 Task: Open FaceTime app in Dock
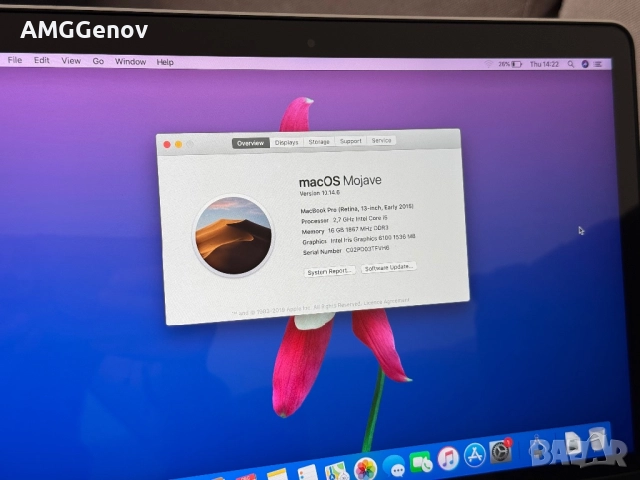pyautogui.click(x=421, y=462)
